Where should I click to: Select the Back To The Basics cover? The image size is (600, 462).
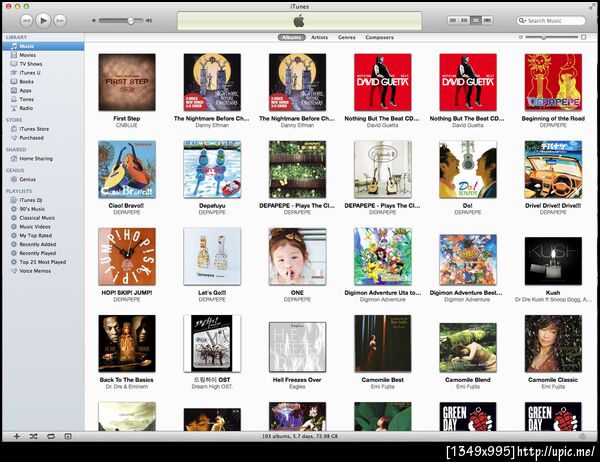tap(127, 343)
